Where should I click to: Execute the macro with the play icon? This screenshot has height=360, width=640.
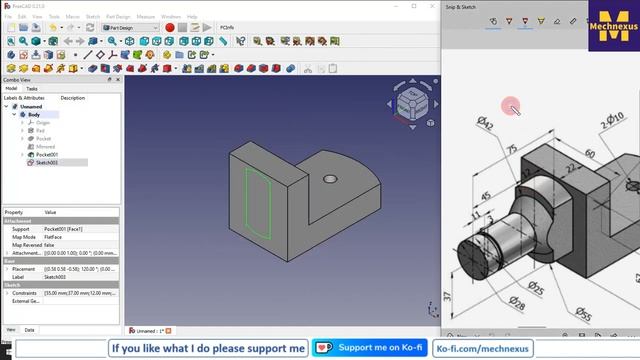pos(207,27)
